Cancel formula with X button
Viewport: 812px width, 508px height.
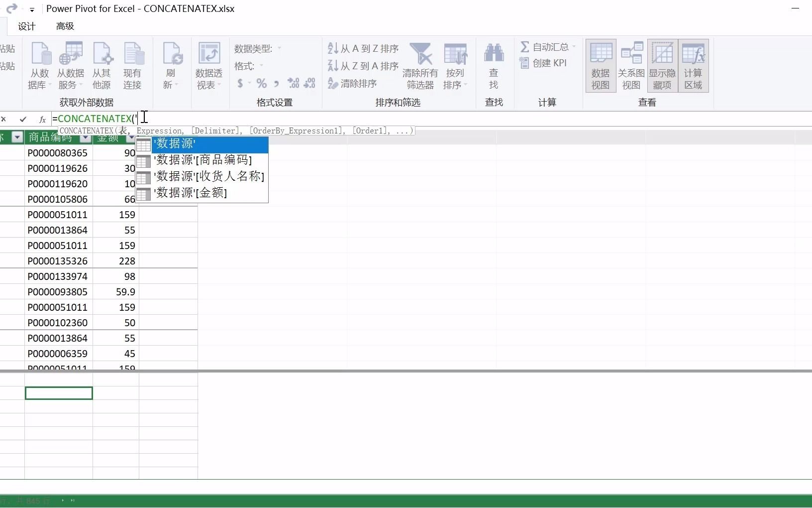(3, 119)
